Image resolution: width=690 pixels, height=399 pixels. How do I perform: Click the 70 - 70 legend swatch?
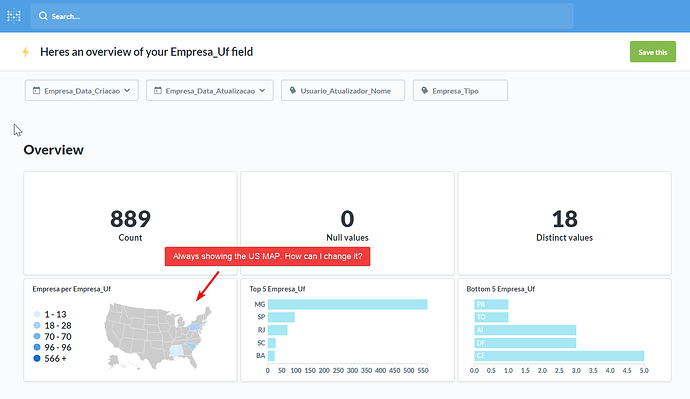37,337
